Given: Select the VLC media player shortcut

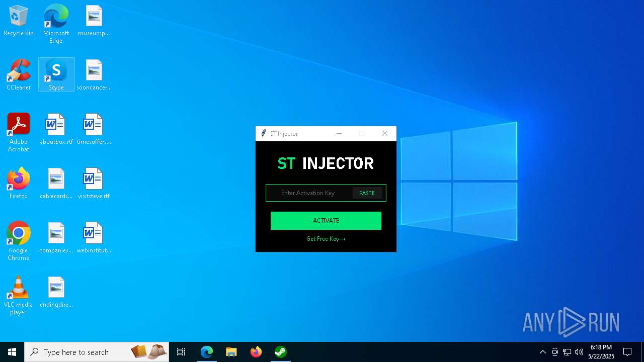Looking at the screenshot, I should pos(19,295).
